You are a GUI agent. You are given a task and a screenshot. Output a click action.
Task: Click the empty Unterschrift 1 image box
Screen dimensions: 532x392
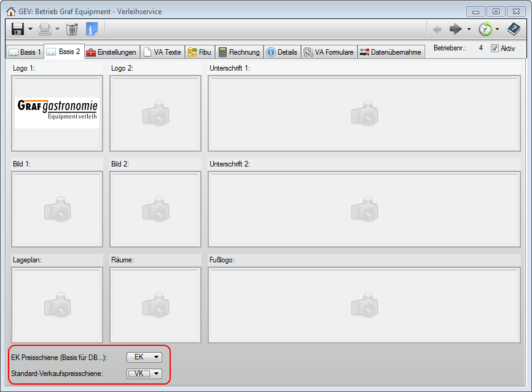click(364, 114)
